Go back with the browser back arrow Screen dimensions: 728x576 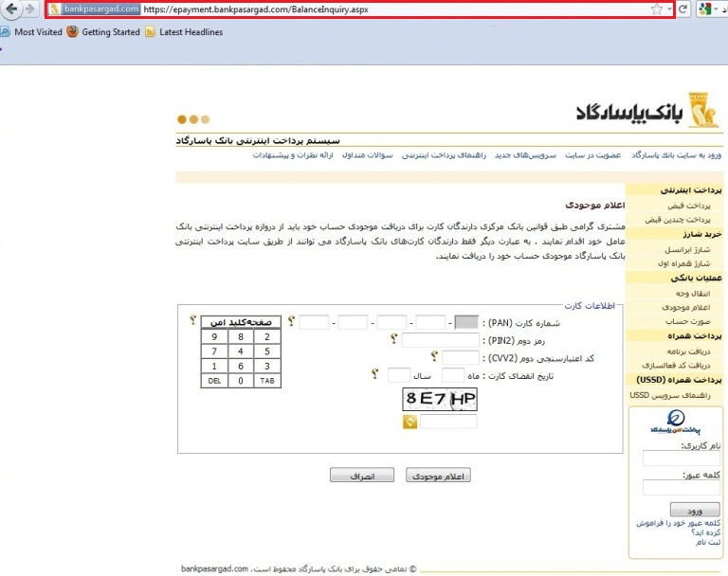click(x=11, y=9)
